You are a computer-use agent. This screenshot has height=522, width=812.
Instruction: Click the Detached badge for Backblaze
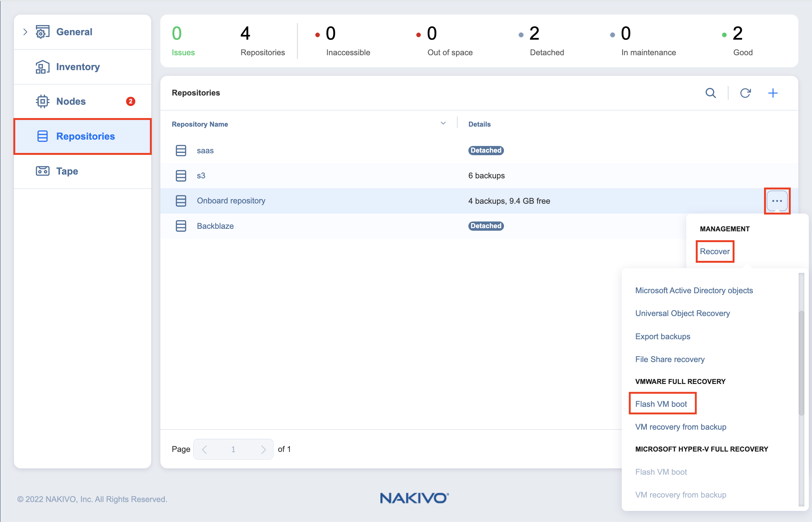point(486,226)
